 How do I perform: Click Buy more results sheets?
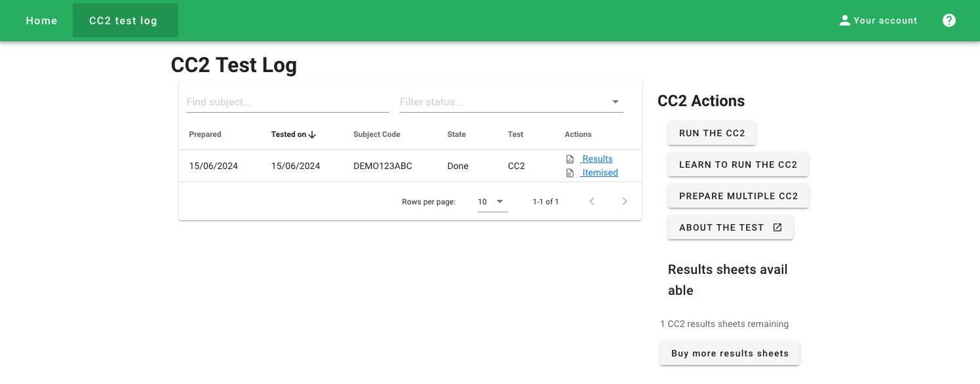coord(730,353)
